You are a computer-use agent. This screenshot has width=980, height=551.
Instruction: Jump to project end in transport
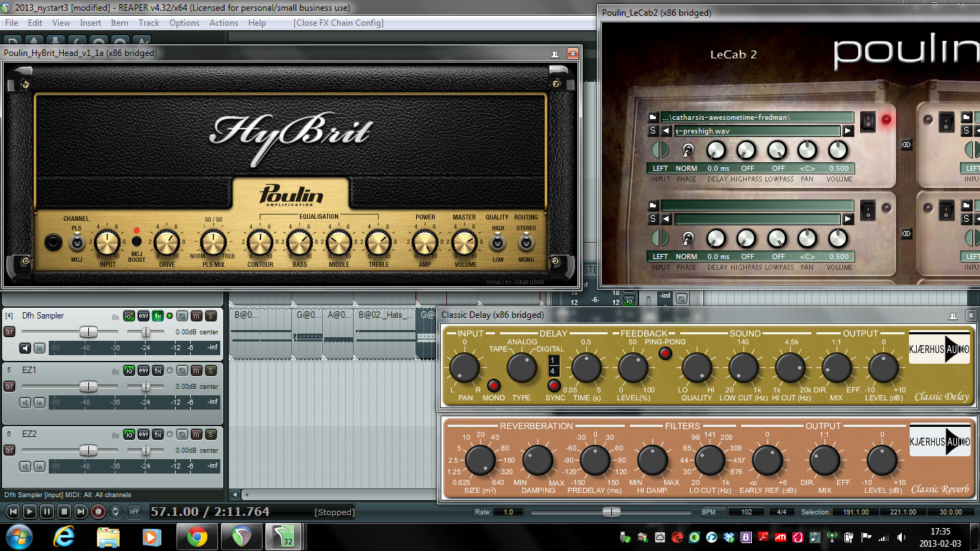click(x=81, y=512)
